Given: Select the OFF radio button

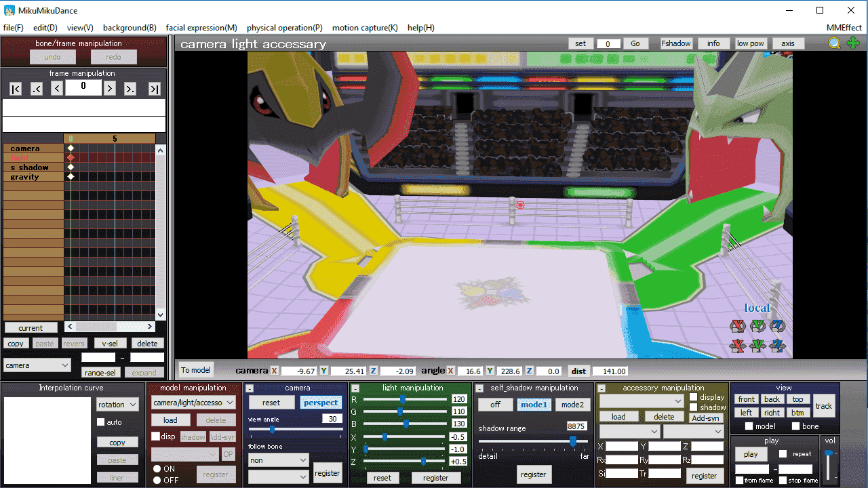Looking at the screenshot, I should (x=157, y=480).
